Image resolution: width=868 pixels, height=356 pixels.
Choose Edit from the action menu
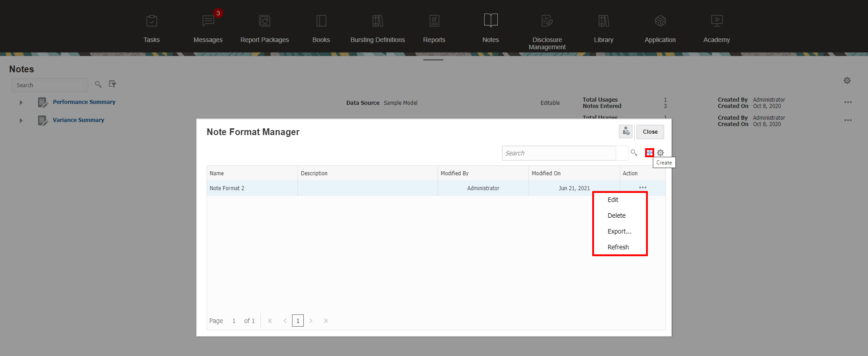pyautogui.click(x=613, y=200)
